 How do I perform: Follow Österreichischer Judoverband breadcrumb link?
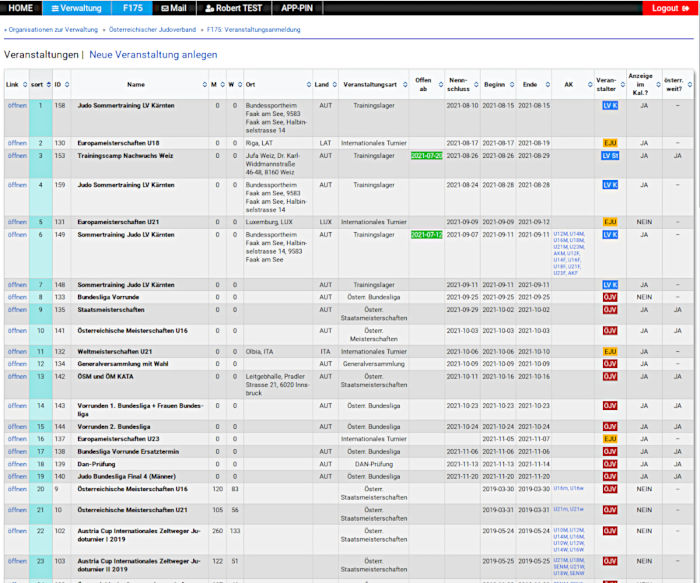coord(152,29)
